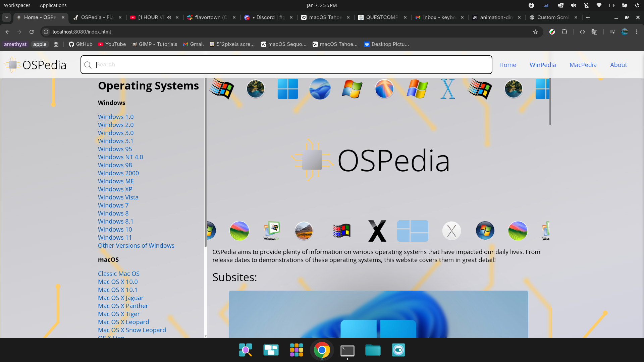Open the Files folder in the dock
The width and height of the screenshot is (644, 362).
(x=373, y=350)
